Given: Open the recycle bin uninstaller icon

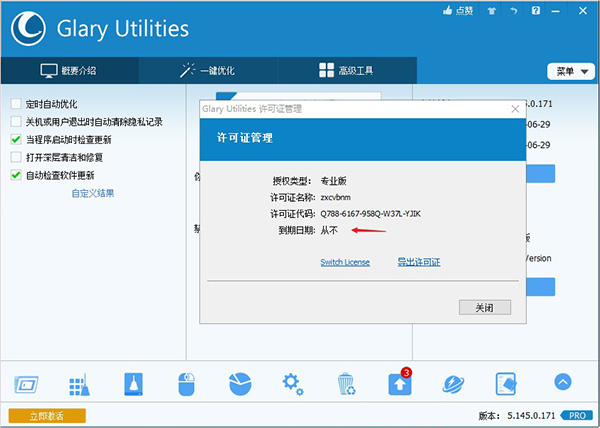Looking at the screenshot, I should [x=346, y=384].
